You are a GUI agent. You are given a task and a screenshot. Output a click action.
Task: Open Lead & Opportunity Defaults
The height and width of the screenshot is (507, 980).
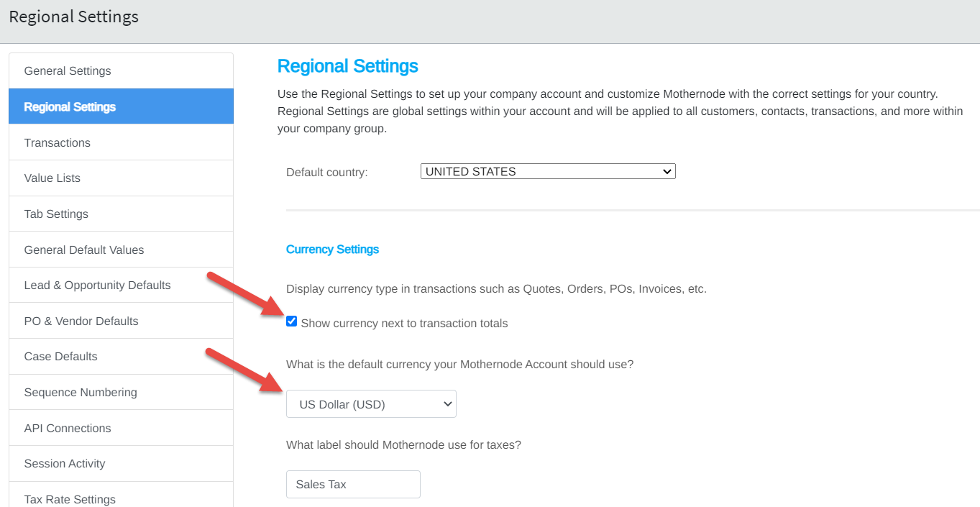point(97,285)
